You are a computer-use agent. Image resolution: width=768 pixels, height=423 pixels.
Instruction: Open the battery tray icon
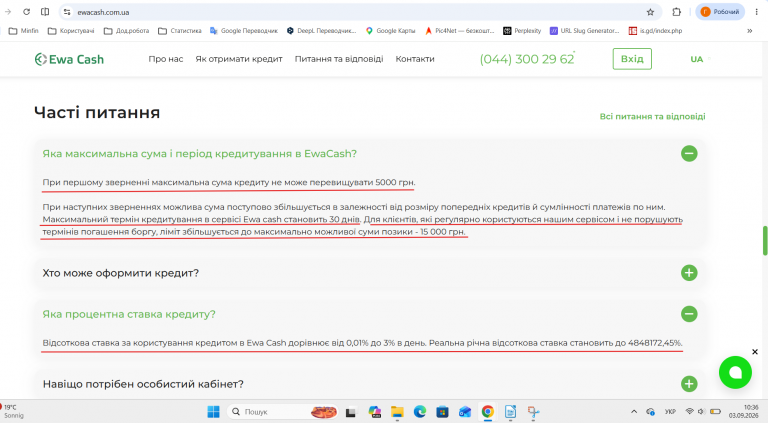pos(716,412)
